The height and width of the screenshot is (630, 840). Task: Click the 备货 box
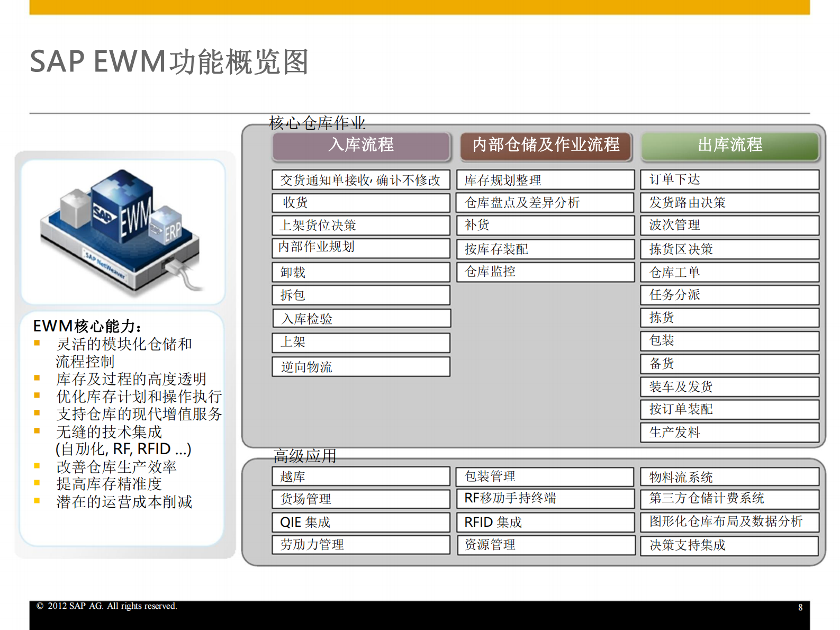tap(730, 364)
